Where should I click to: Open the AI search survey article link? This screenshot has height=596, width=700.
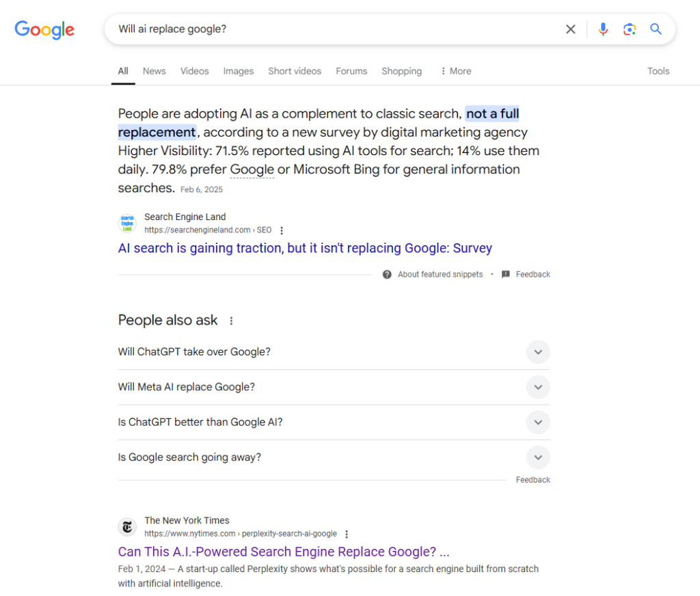305,248
